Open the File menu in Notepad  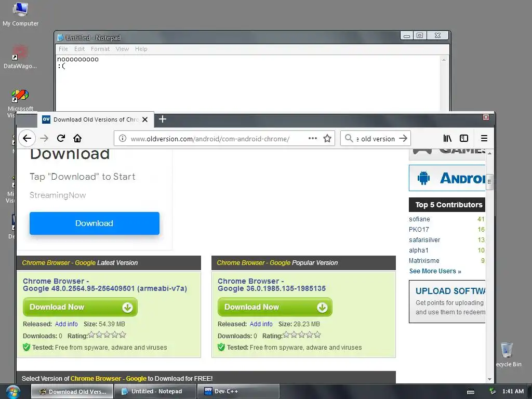pos(63,49)
